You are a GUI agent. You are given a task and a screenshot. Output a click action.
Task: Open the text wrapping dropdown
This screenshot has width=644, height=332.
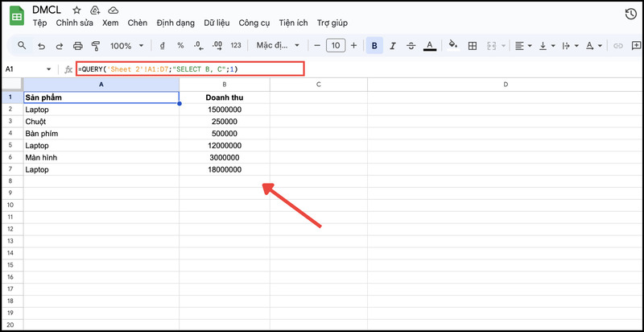[x=571, y=46]
